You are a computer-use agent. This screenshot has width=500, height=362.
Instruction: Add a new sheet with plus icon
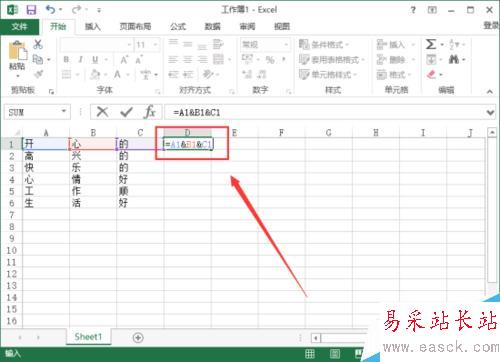tap(138, 338)
